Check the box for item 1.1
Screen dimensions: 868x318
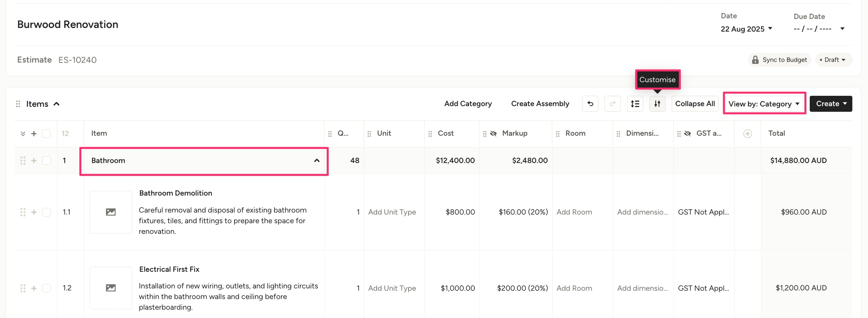pos(46,212)
